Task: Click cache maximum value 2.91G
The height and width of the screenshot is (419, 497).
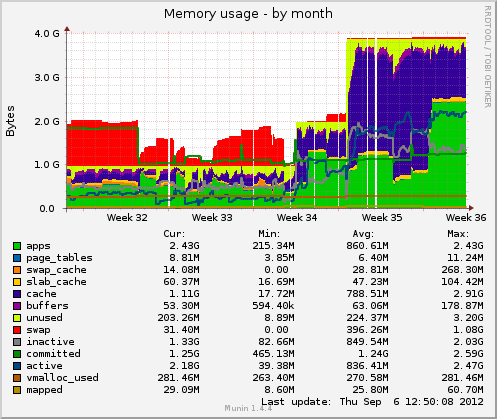Action: pos(468,294)
